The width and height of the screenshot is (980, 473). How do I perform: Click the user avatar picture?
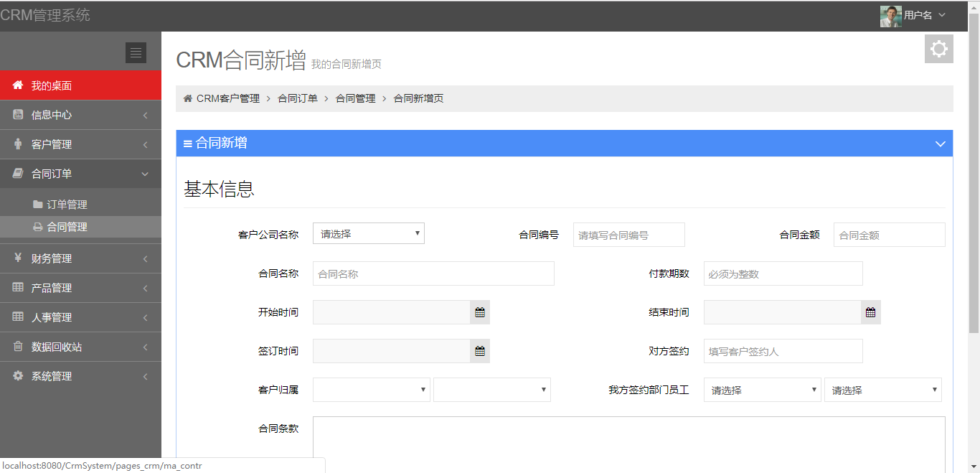890,16
